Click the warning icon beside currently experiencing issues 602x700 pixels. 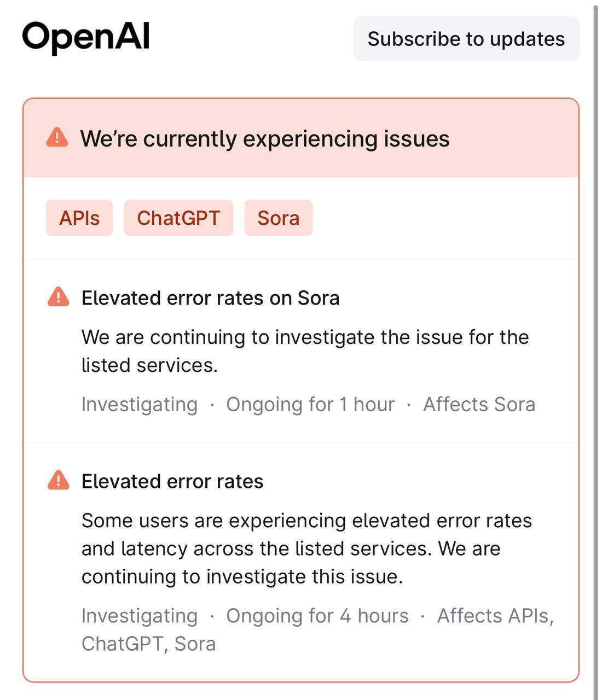(x=57, y=138)
